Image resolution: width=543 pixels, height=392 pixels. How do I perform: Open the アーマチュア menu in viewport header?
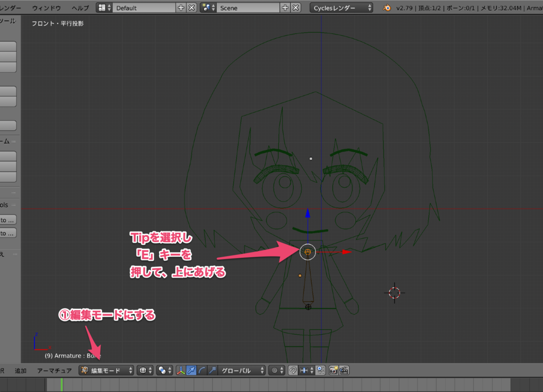55,371
